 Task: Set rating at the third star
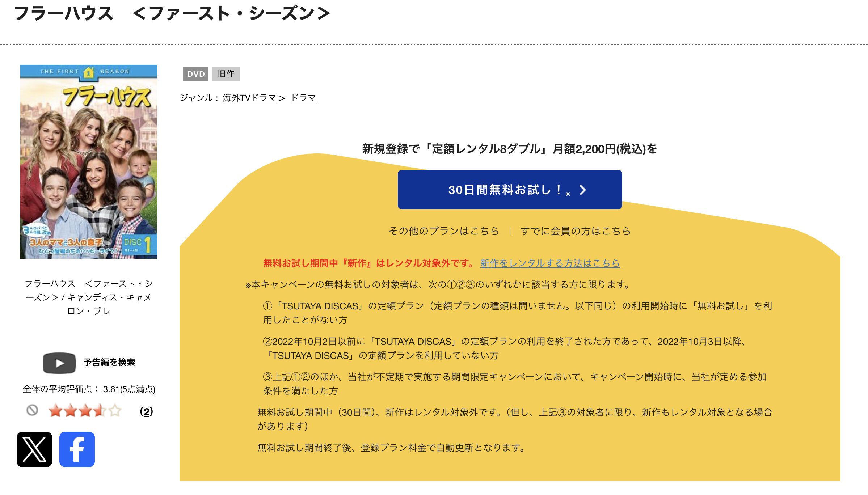pyautogui.click(x=85, y=411)
